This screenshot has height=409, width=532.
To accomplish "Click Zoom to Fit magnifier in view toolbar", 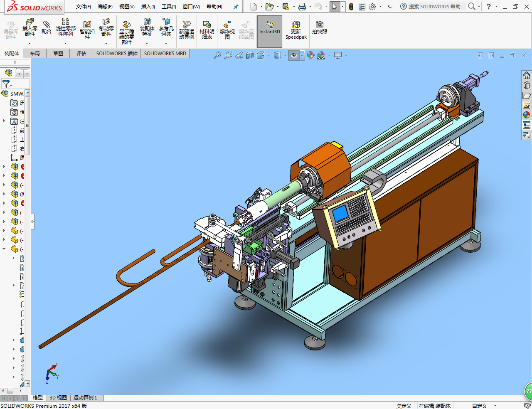I will (x=217, y=55).
